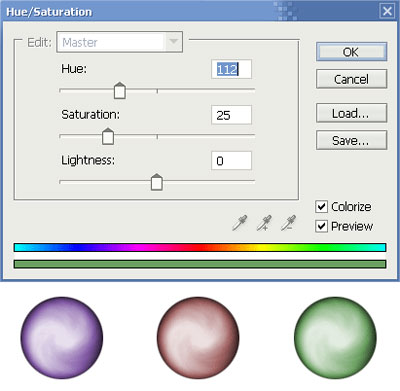
Task: Select the green sphere image
Action: (335, 338)
